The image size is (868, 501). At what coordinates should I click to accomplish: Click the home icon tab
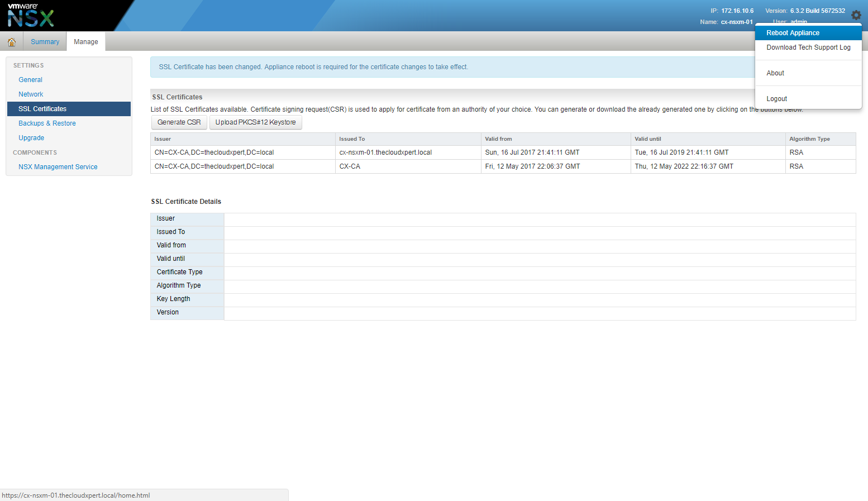[11, 42]
